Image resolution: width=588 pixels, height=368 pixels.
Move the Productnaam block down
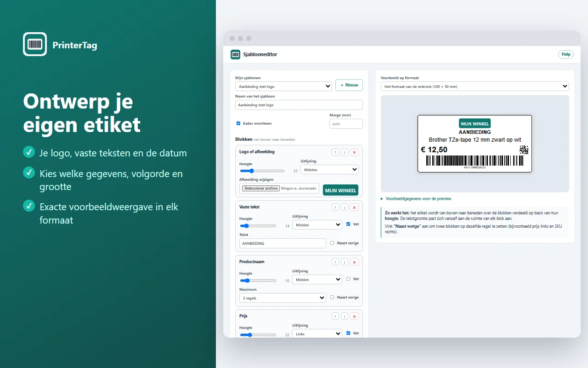click(x=345, y=262)
